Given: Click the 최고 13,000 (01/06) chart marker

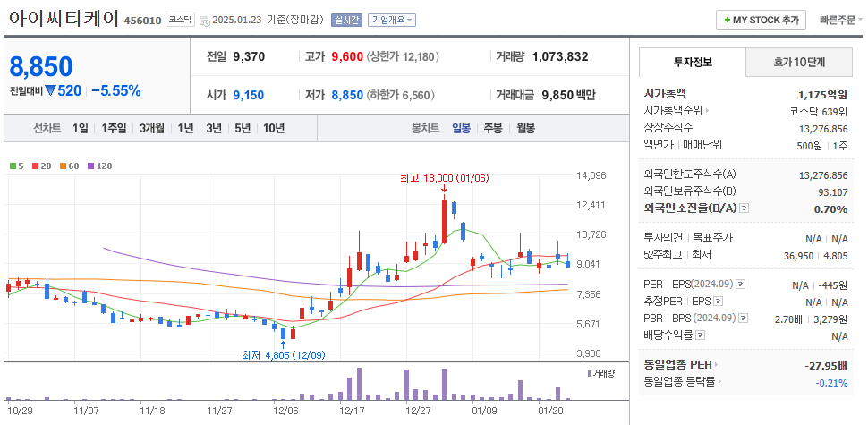Looking at the screenshot, I should click(x=445, y=178).
